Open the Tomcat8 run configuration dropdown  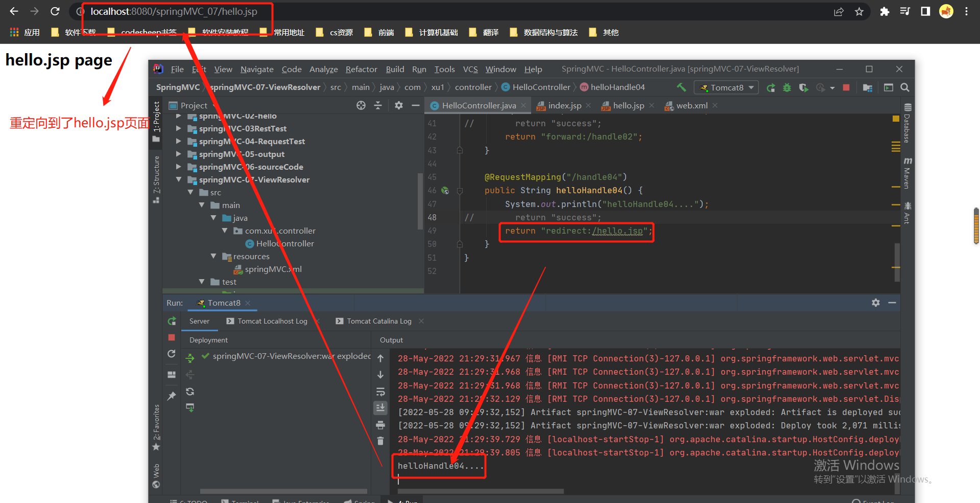pyautogui.click(x=726, y=87)
